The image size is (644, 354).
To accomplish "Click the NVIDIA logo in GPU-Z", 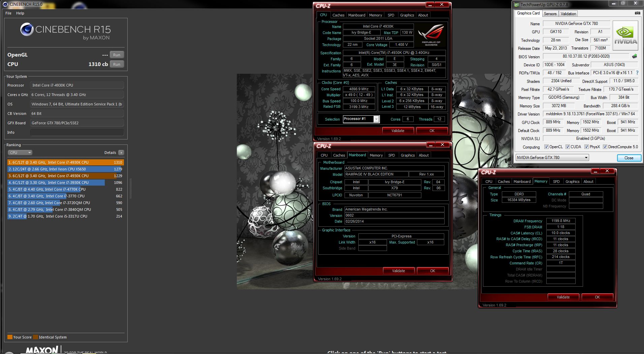I will click(625, 36).
